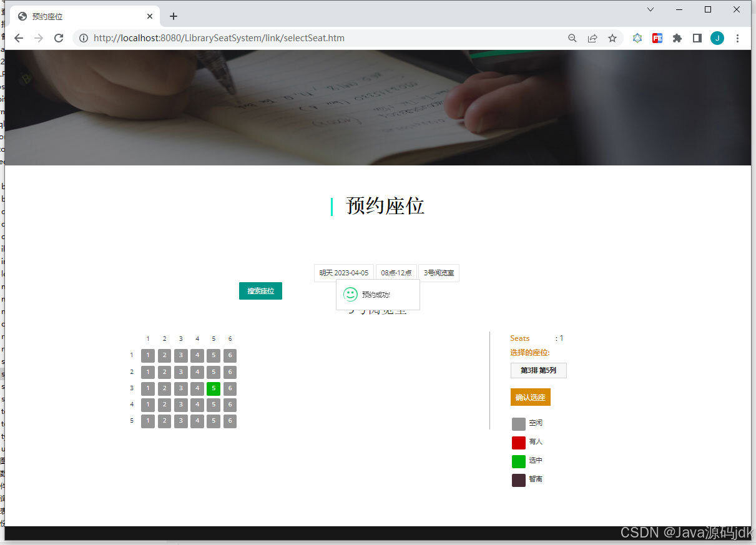The image size is (756, 545).
Task: Open the 3号阅览室 room selector
Action: click(439, 273)
